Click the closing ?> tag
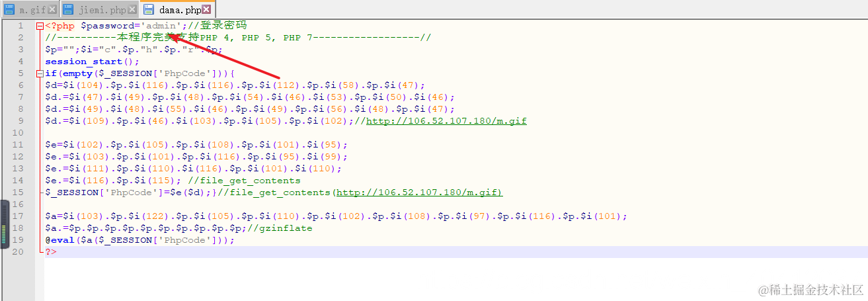This screenshot has width=868, height=301. click(x=51, y=252)
